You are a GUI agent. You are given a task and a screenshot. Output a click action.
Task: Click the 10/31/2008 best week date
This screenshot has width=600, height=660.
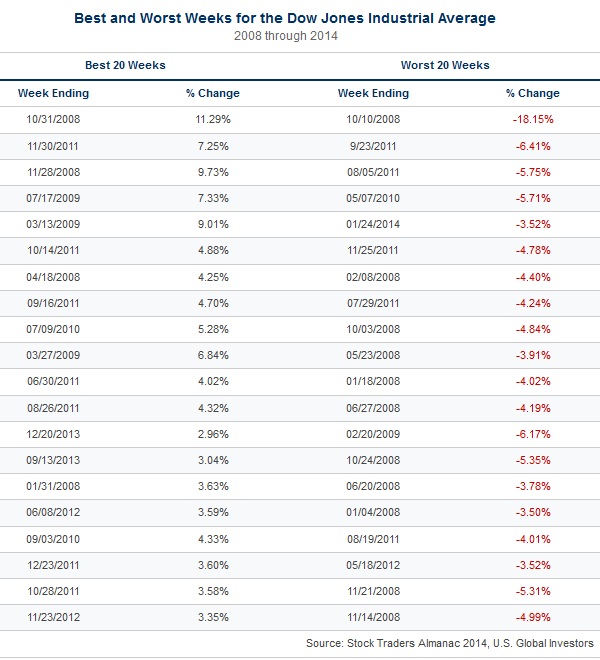(x=53, y=119)
